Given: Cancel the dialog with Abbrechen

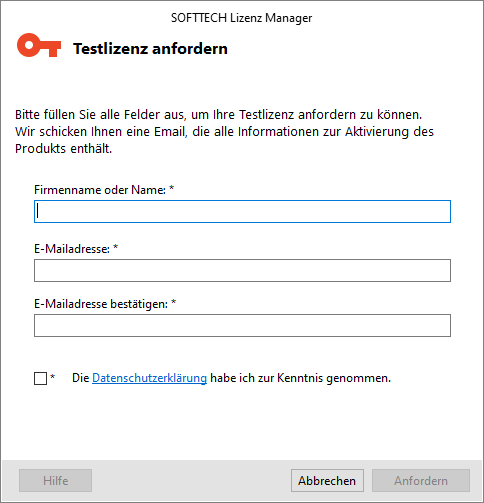Looking at the screenshot, I should point(327,480).
